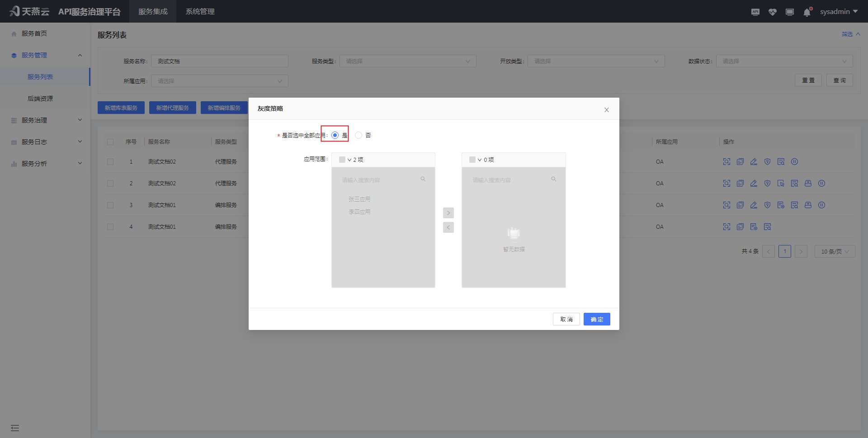This screenshot has height=438, width=868.
Task: Click the API monitor icon in header
Action: pyautogui.click(x=755, y=12)
